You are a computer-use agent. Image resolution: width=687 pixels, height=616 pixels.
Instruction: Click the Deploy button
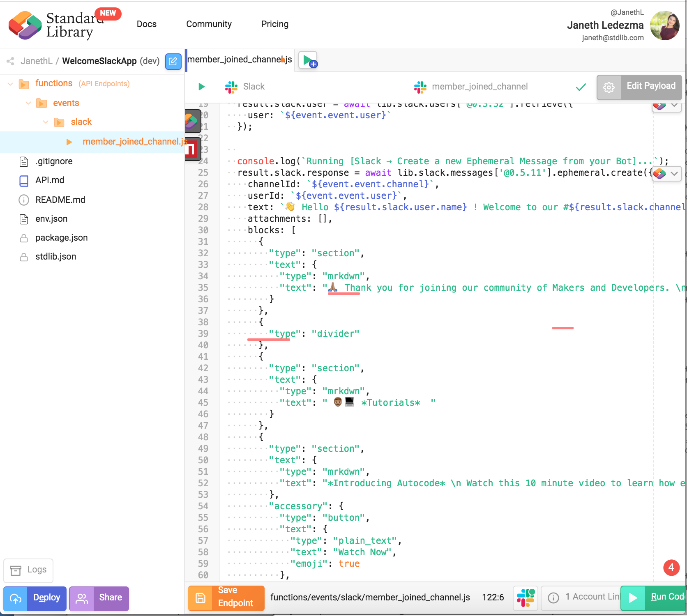[35, 599]
